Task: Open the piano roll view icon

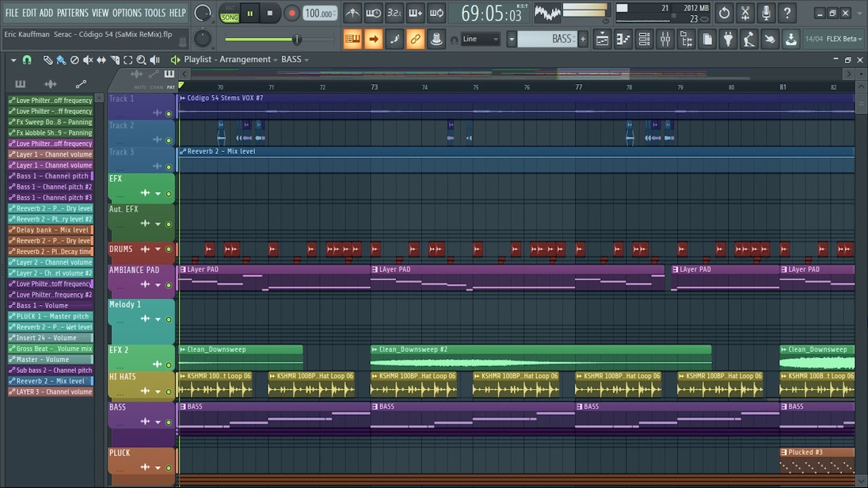Action: pos(623,39)
